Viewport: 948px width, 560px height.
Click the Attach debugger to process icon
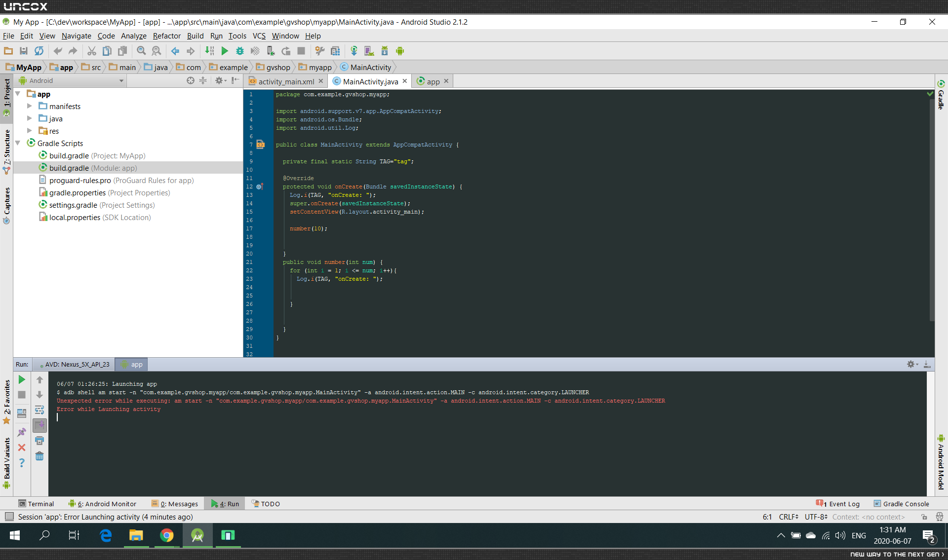pyautogui.click(x=271, y=51)
